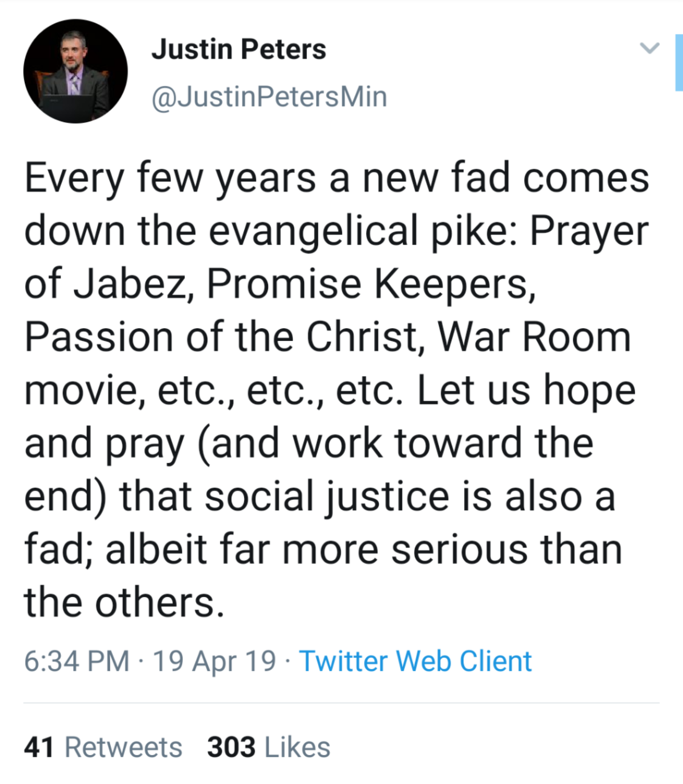
Task: Click the phrase 'Prayer' in the tweet
Action: 589,232
